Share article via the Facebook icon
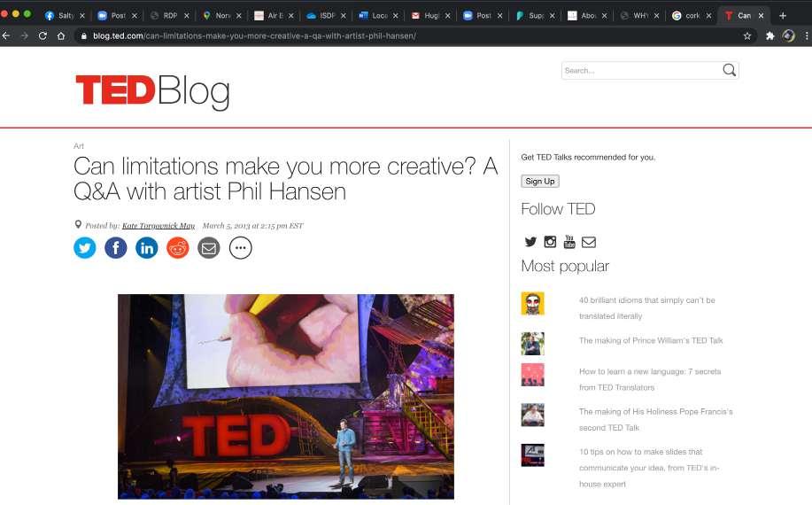812x505 pixels. click(115, 248)
